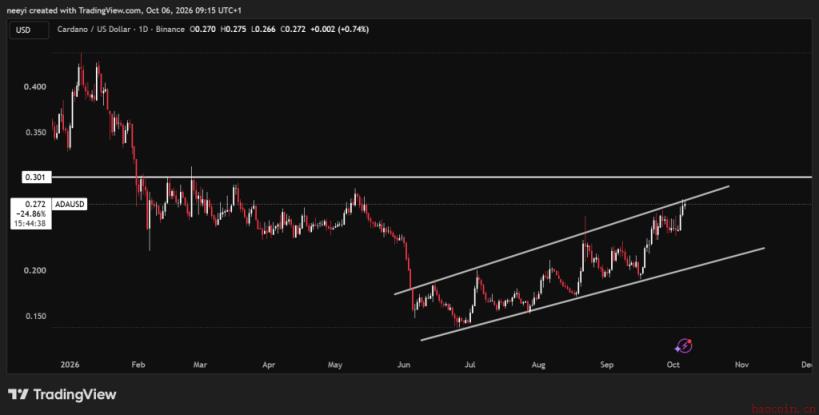Click the 2026 label on time axis
The height and width of the screenshot is (415, 819).
[70, 365]
